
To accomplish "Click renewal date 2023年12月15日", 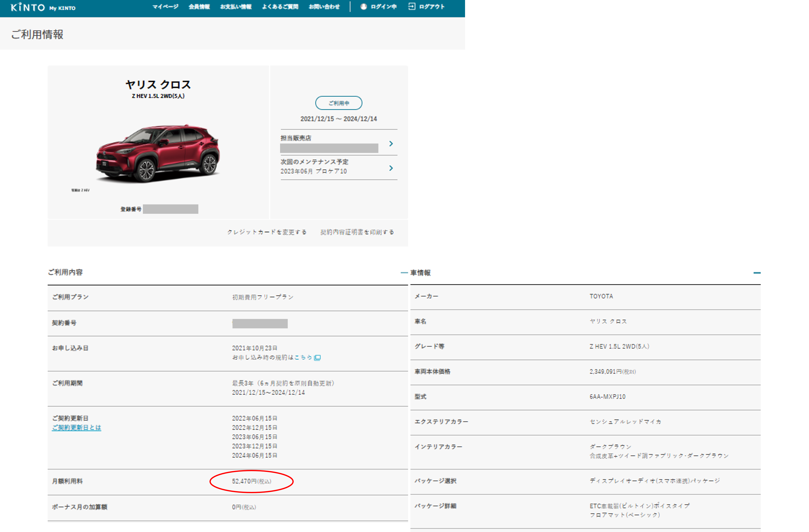I will coord(255,446).
